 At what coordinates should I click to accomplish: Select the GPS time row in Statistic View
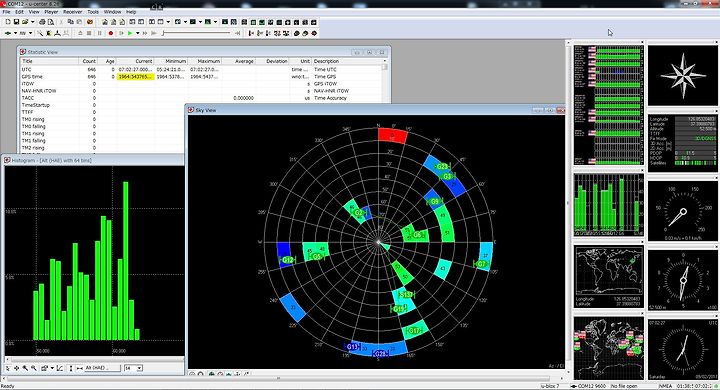tap(201, 77)
